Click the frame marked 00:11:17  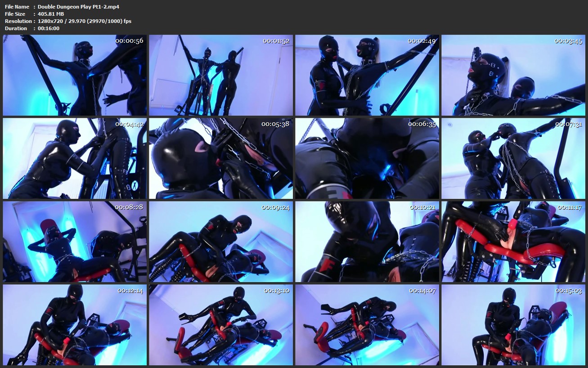coord(513,242)
